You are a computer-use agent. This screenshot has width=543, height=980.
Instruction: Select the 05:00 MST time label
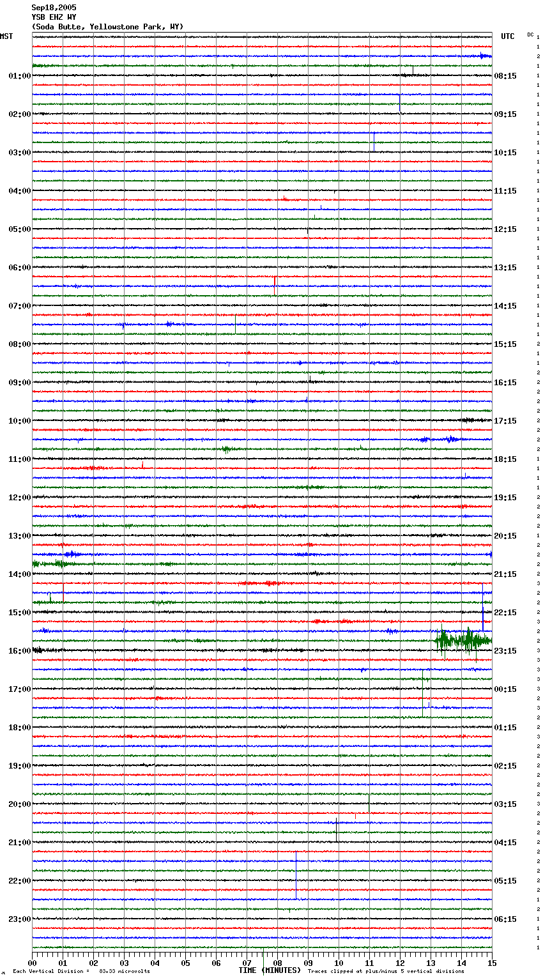pos(20,229)
